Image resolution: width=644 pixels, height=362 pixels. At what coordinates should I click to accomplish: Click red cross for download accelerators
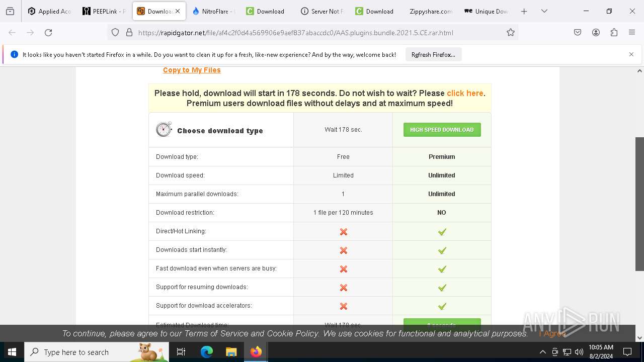click(343, 306)
